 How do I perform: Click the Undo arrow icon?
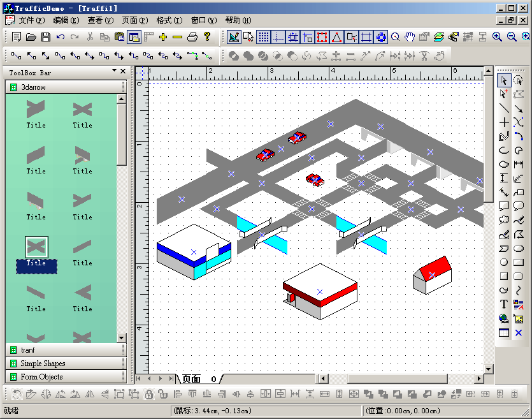tap(61, 37)
